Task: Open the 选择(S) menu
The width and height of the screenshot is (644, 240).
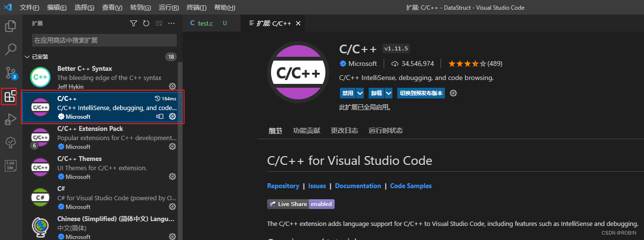Action: 85,8
